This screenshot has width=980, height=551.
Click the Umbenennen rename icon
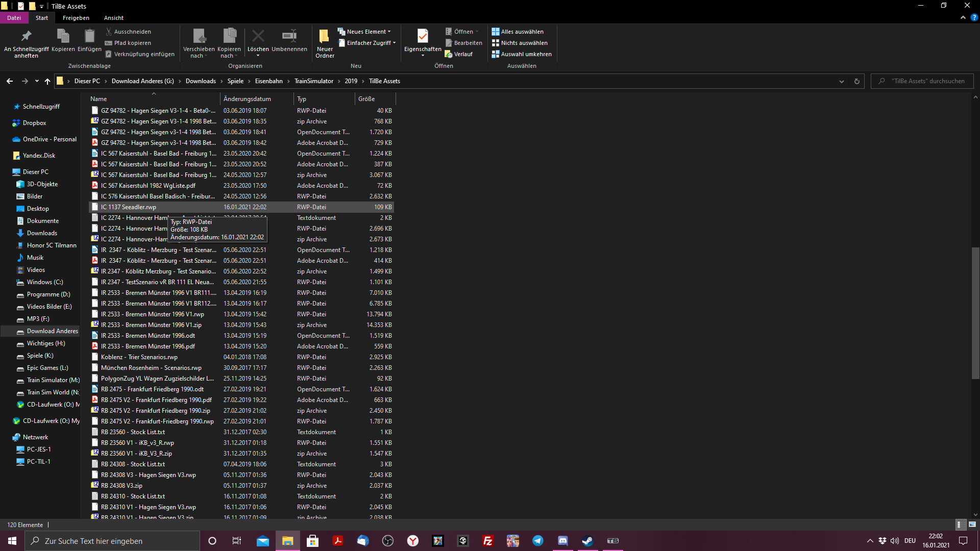289,36
